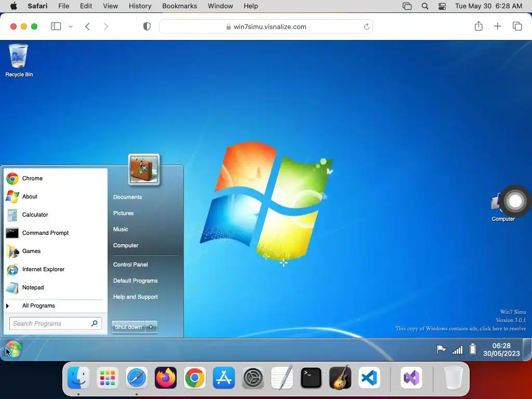
Task: Open the Shut down options arrow
Action: [x=151, y=327]
